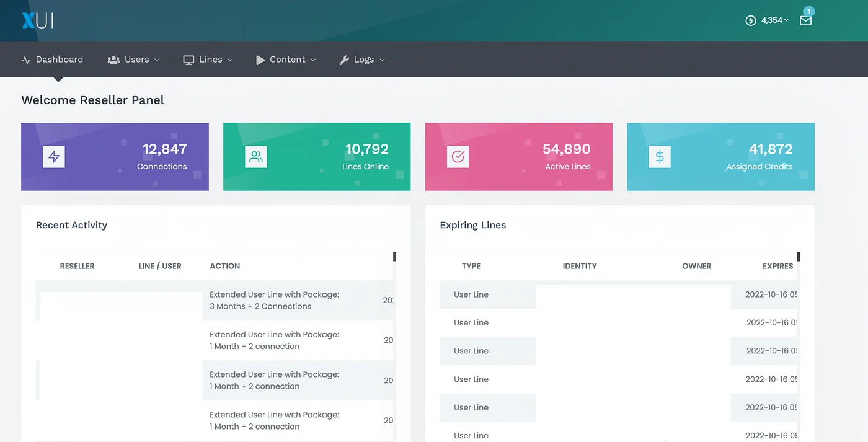Click the unread message notification badge
This screenshot has height=442, width=868.
click(x=808, y=11)
